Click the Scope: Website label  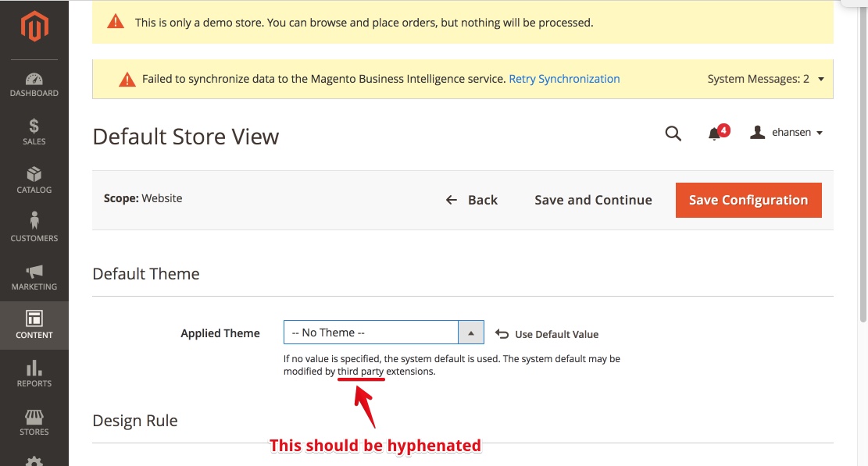coord(143,198)
